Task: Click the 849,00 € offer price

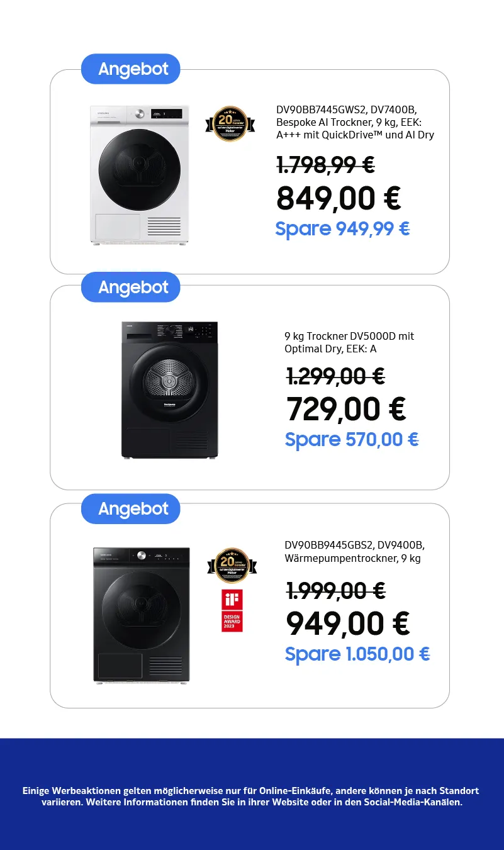Action: click(339, 198)
